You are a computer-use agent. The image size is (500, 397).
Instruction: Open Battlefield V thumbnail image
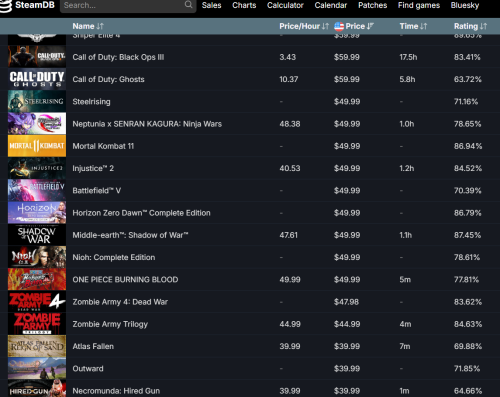(37, 190)
